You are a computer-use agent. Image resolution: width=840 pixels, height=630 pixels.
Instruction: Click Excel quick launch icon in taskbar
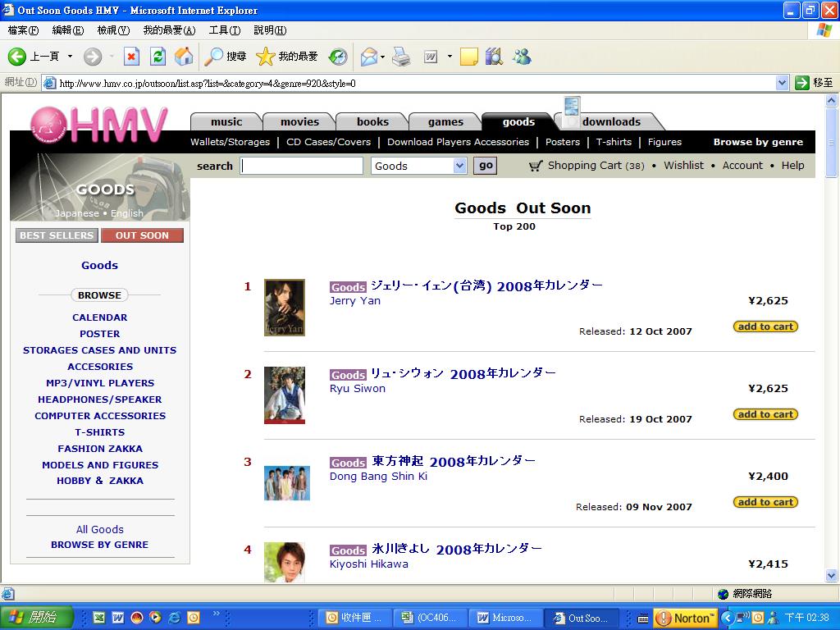99,618
